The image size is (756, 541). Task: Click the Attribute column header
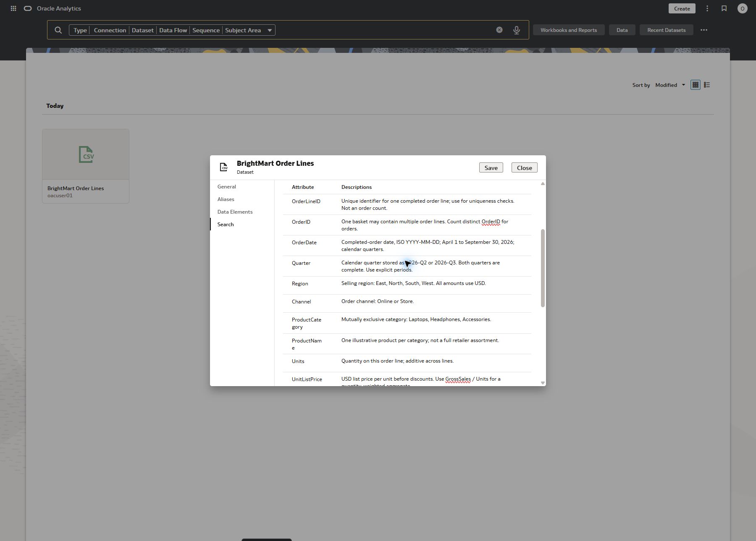tap(303, 187)
